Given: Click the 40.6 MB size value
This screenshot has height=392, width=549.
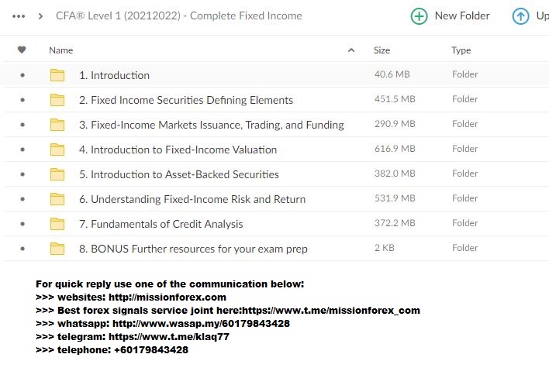Looking at the screenshot, I should point(392,74).
